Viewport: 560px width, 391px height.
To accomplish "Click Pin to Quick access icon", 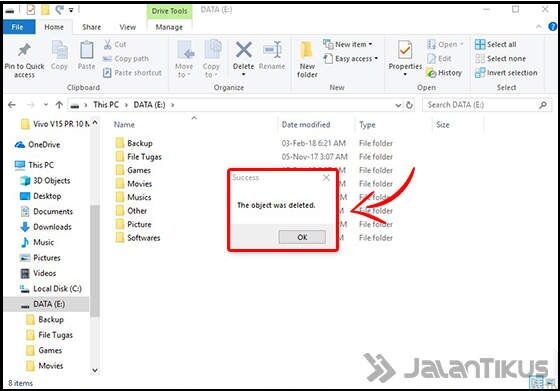I will click(x=24, y=50).
